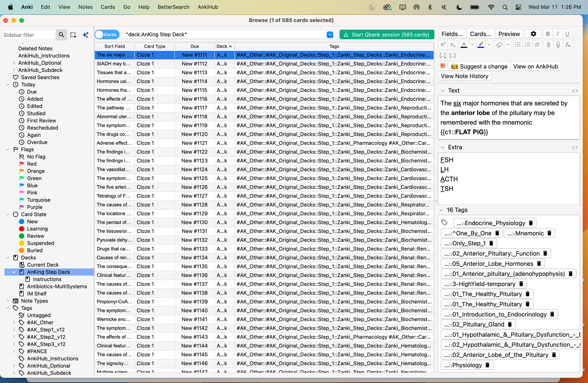Click the attach media paperclip icon

pyautogui.click(x=548, y=45)
